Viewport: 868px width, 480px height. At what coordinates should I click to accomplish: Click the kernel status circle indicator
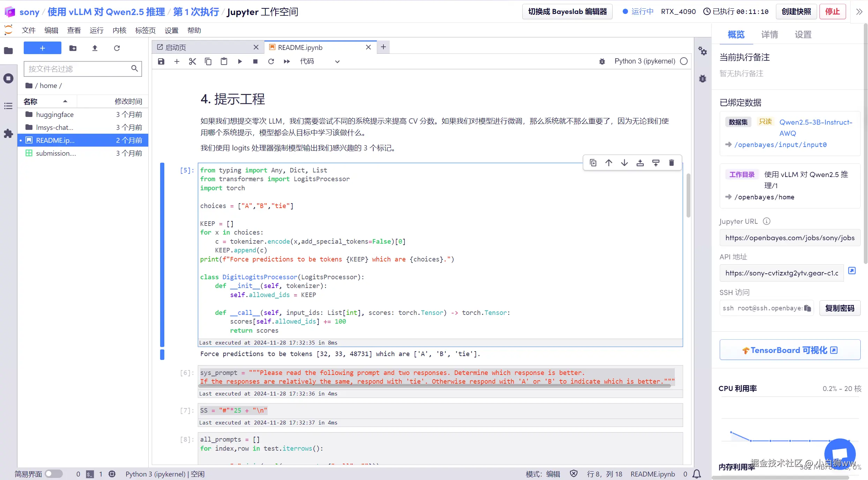[x=684, y=61]
